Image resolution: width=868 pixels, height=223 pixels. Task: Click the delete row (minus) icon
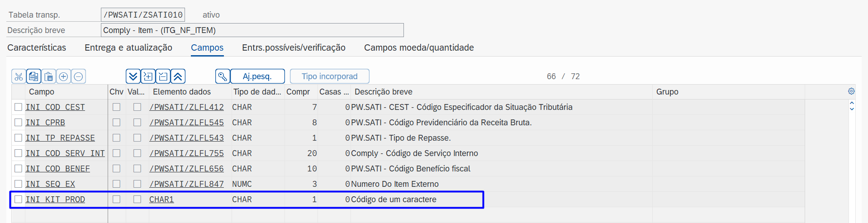pyautogui.click(x=78, y=76)
